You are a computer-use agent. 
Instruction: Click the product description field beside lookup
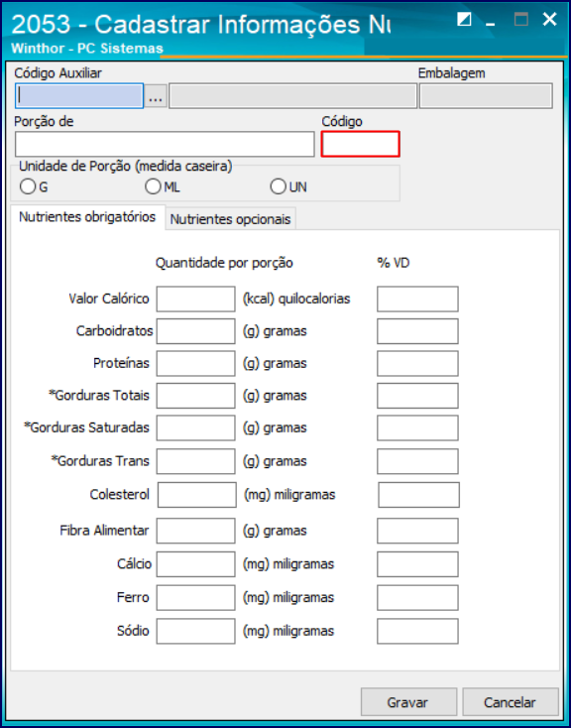coord(292,96)
